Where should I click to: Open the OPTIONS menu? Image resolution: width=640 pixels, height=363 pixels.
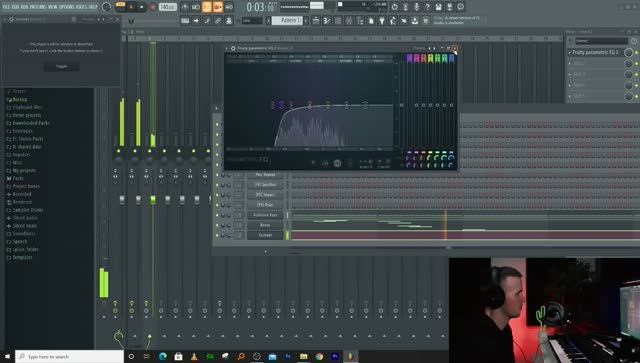[x=67, y=7]
